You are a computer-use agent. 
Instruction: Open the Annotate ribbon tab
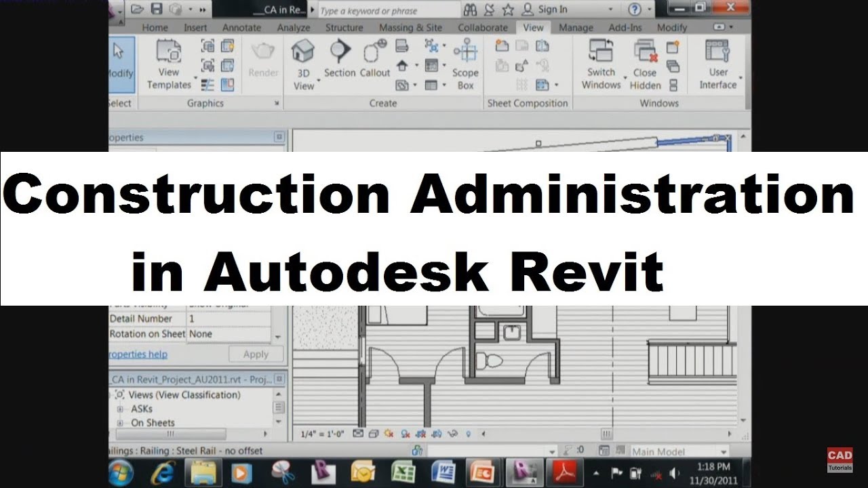[x=242, y=28]
